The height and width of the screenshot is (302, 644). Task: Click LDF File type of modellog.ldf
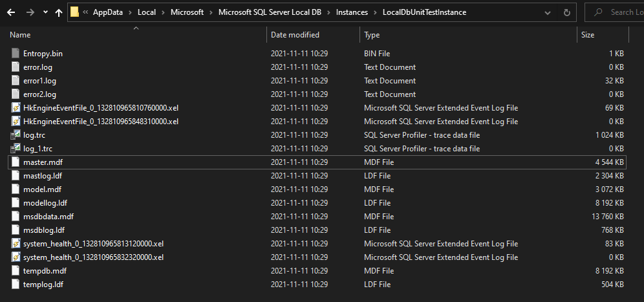click(x=378, y=203)
